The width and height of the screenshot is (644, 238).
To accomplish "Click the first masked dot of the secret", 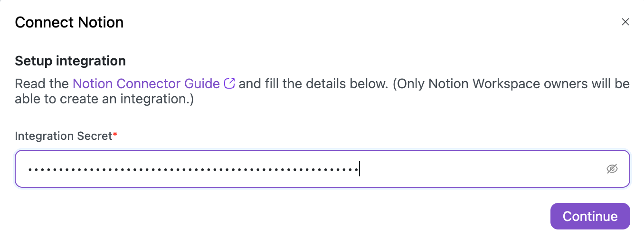I will pyautogui.click(x=29, y=169).
